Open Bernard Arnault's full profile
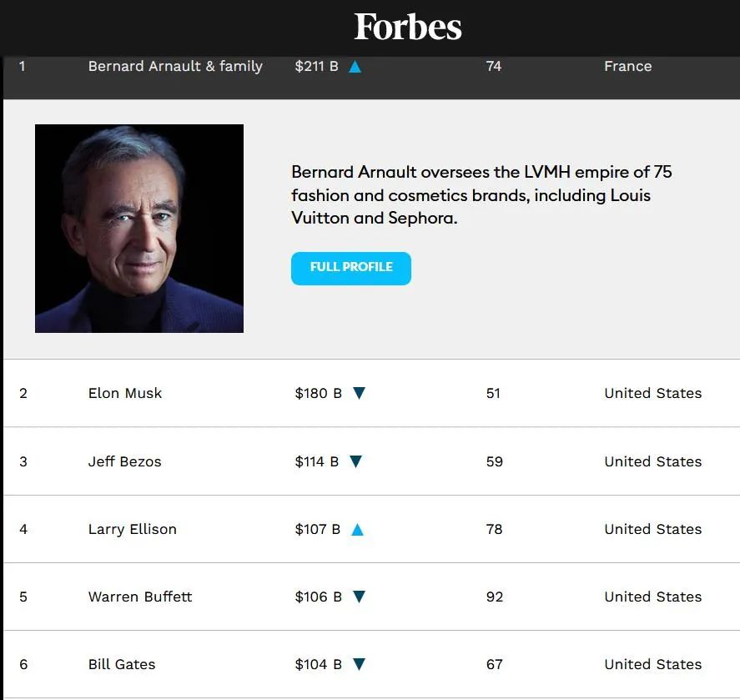Viewport: 740px width, 700px height. 350,268
